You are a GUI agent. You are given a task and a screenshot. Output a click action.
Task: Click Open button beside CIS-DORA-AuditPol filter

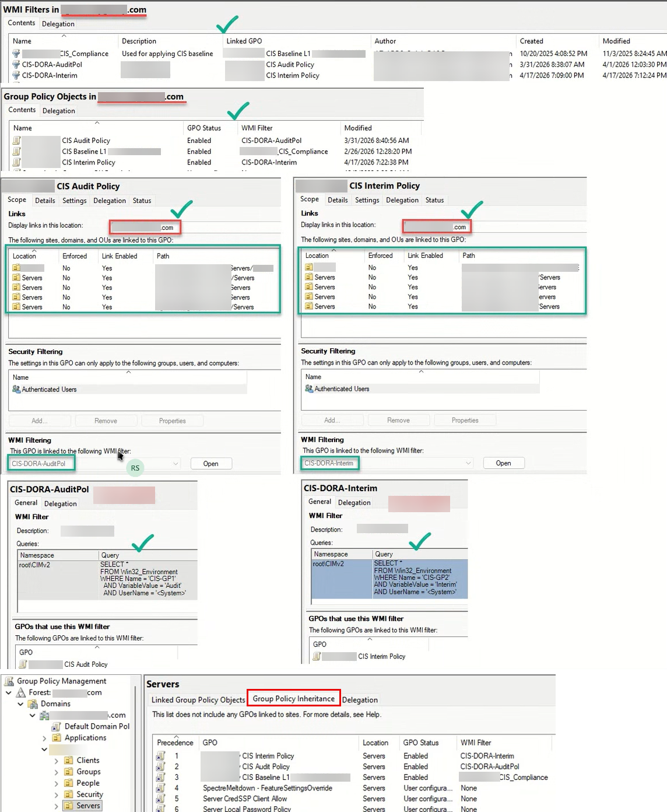tap(211, 464)
